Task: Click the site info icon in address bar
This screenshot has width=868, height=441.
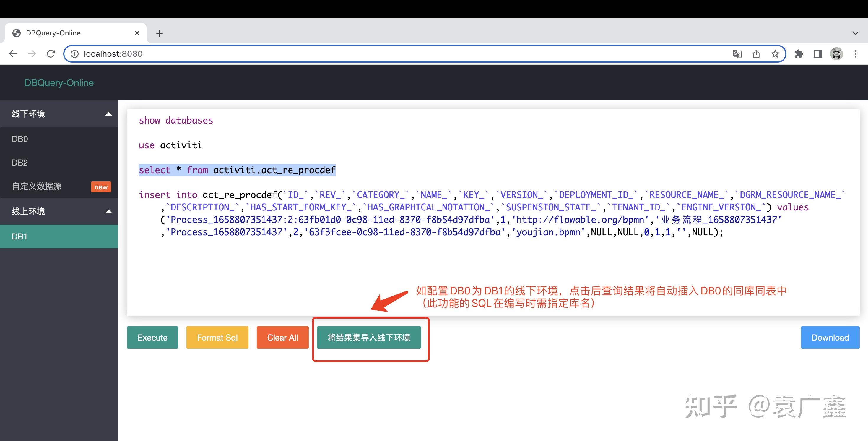Action: coord(74,53)
